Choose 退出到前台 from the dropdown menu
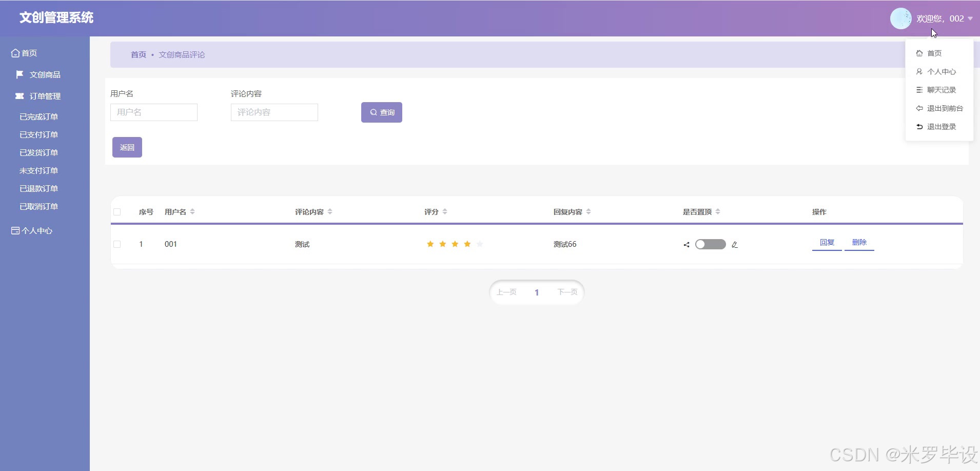The image size is (980, 471). tap(939, 109)
